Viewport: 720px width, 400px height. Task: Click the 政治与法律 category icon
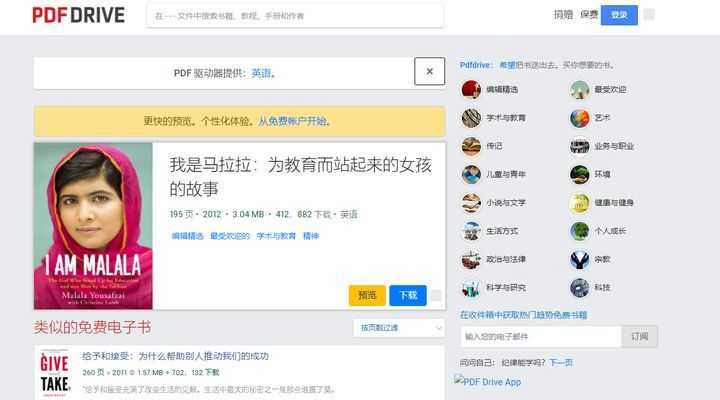471,259
